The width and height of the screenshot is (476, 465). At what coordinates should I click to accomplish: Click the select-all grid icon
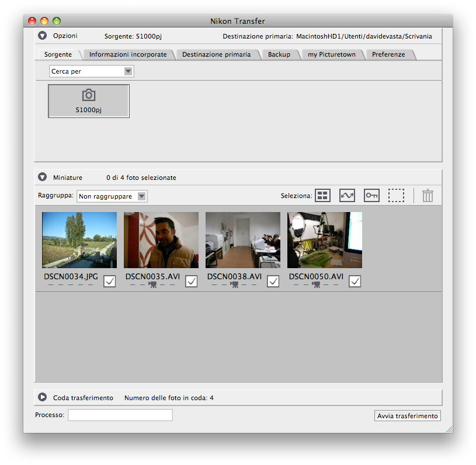click(322, 196)
